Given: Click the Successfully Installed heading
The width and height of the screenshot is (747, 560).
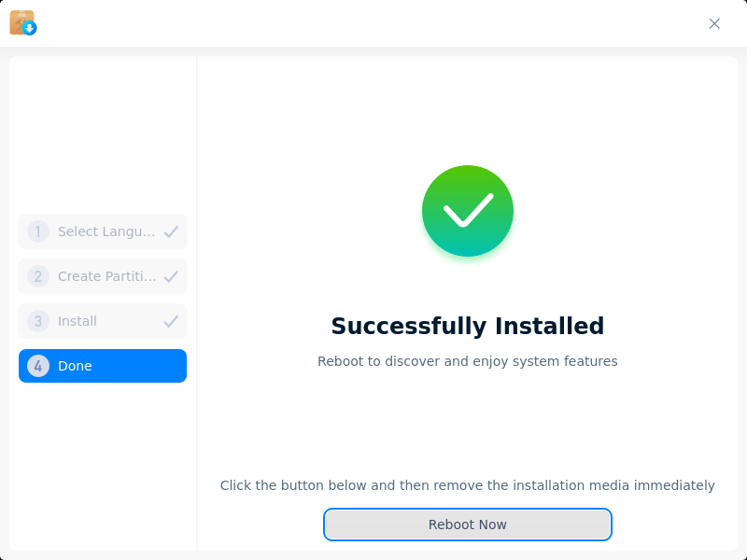Looking at the screenshot, I should [468, 326].
